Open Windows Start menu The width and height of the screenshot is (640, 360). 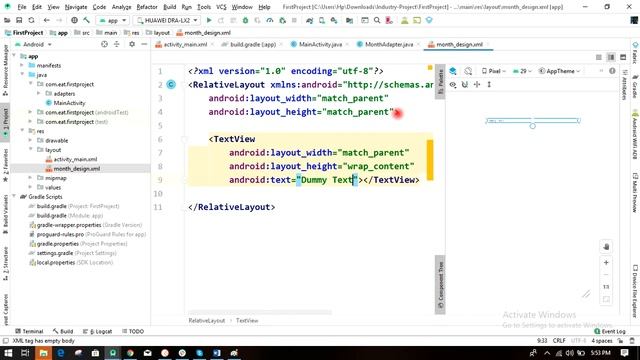pos(8,353)
